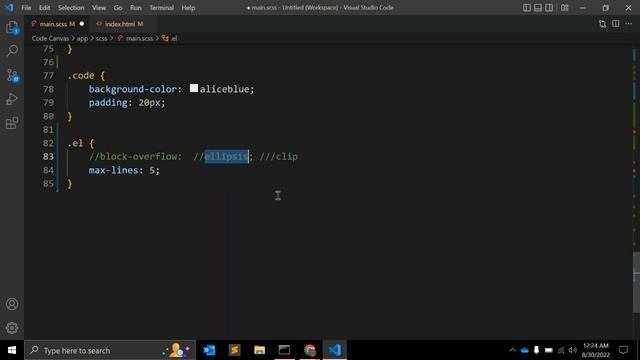
Task: Open the Explorer view in activity bar
Action: pyautogui.click(x=12, y=28)
